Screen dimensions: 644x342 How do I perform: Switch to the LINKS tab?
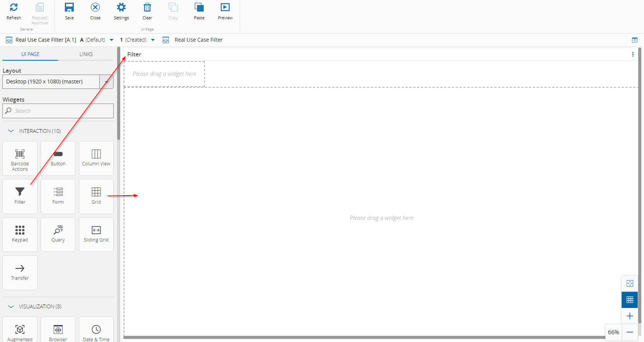tap(86, 54)
